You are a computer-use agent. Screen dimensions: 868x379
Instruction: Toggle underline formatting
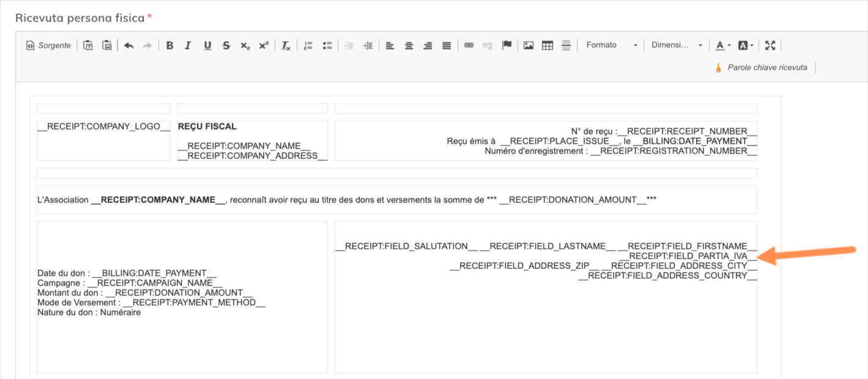tap(207, 45)
